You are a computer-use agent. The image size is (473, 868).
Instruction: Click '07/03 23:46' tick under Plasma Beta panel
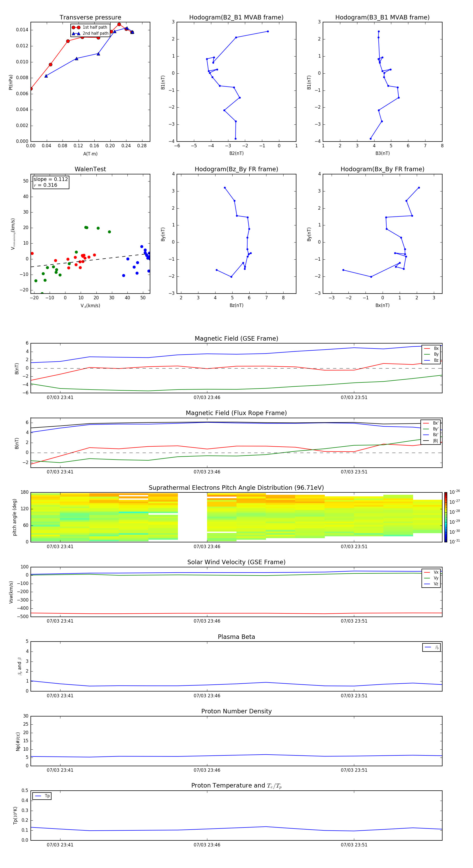pyautogui.click(x=207, y=695)
